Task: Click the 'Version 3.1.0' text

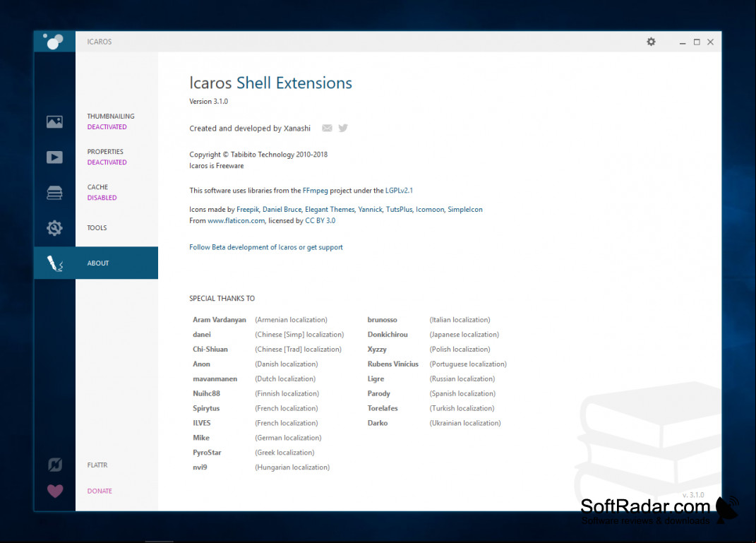Action: [x=208, y=101]
